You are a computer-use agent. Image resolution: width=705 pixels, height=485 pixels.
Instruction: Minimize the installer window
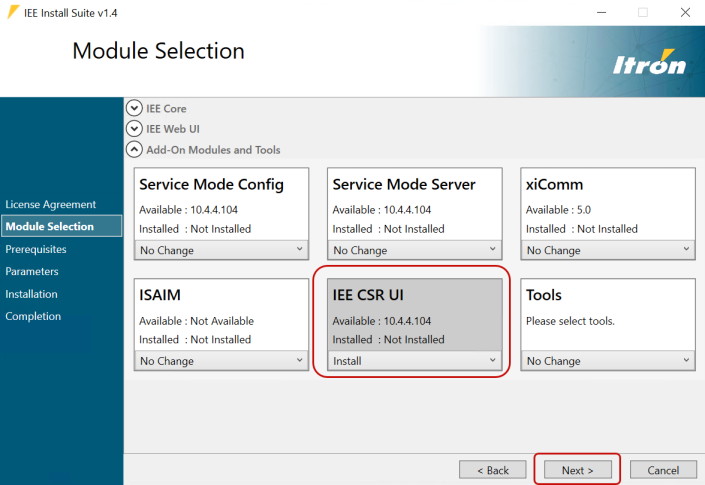pyautogui.click(x=601, y=13)
